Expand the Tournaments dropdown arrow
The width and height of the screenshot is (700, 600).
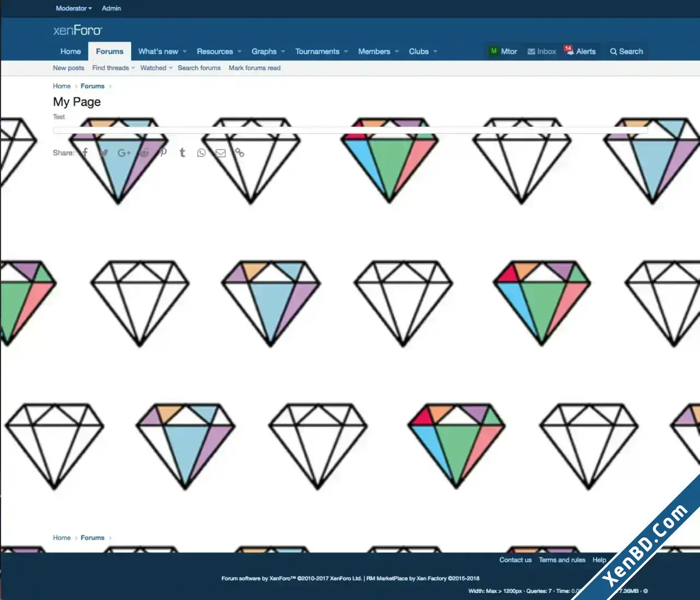point(346,51)
